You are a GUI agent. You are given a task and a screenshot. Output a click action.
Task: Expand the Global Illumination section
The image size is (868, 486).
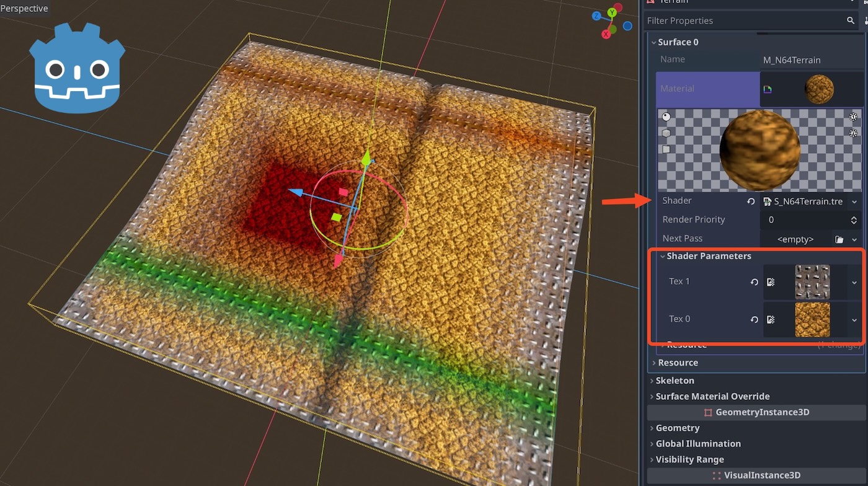click(697, 444)
